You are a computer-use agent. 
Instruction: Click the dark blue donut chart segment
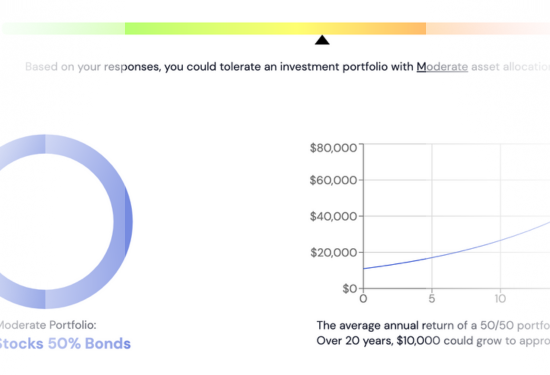click(x=129, y=221)
